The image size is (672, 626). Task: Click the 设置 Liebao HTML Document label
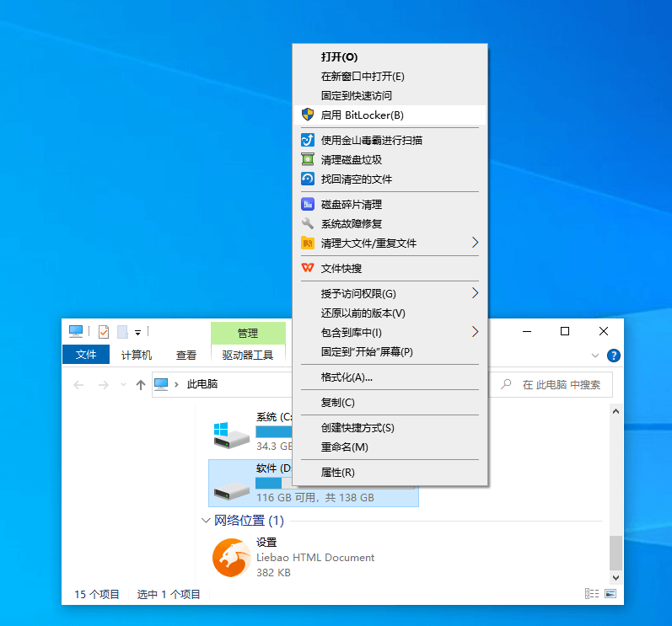pos(315,557)
